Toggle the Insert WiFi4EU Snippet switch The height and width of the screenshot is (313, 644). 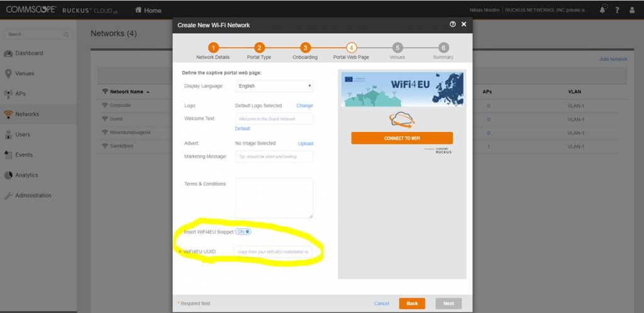pyautogui.click(x=243, y=231)
